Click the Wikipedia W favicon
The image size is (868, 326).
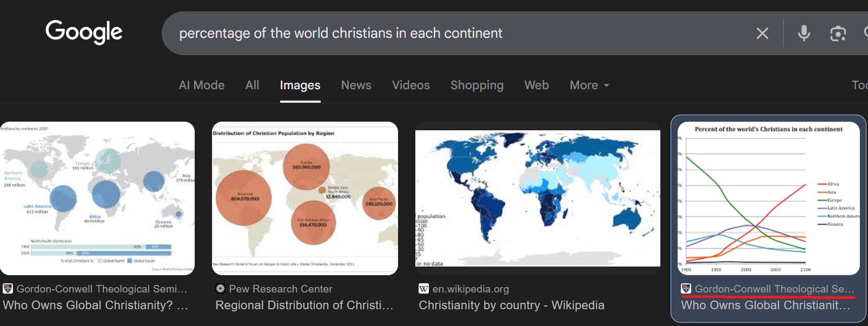423,289
